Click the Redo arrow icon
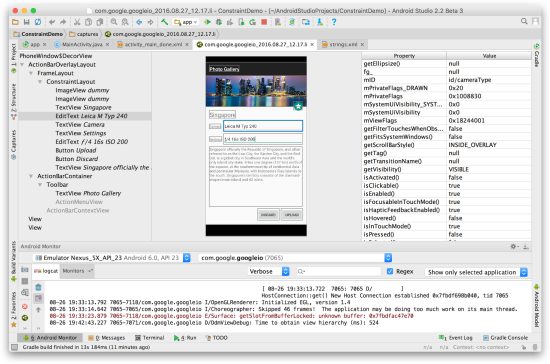550x364 pixels. (63, 22)
